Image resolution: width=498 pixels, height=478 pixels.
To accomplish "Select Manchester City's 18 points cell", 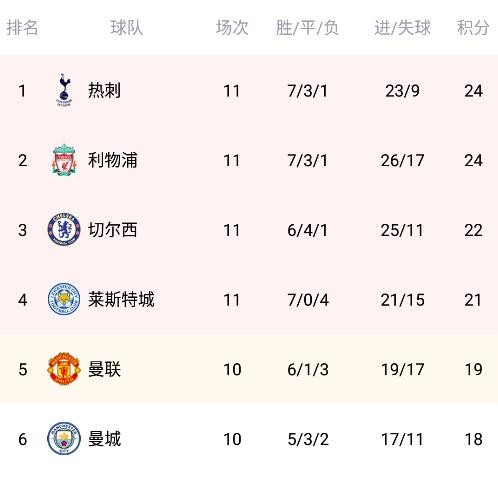I will click(473, 439).
